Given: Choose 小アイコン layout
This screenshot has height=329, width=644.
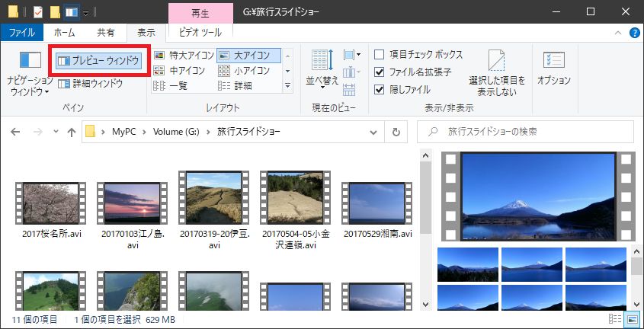Looking at the screenshot, I should pyautogui.click(x=244, y=71).
